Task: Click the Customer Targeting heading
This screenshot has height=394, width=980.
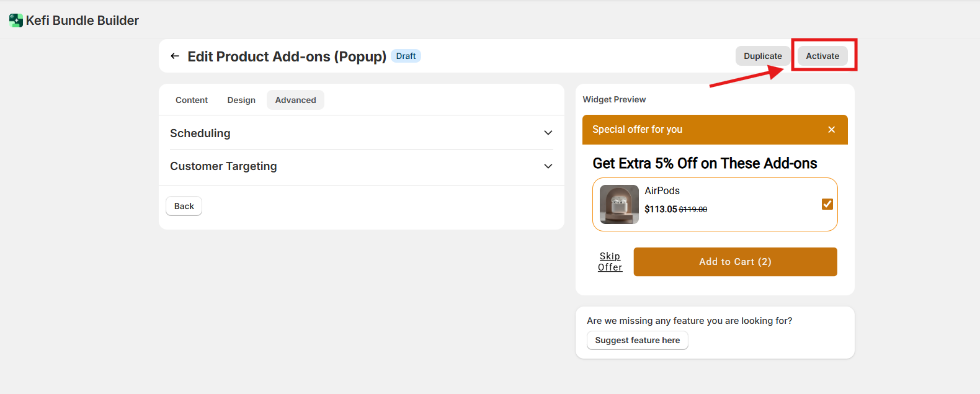Action: [x=223, y=166]
